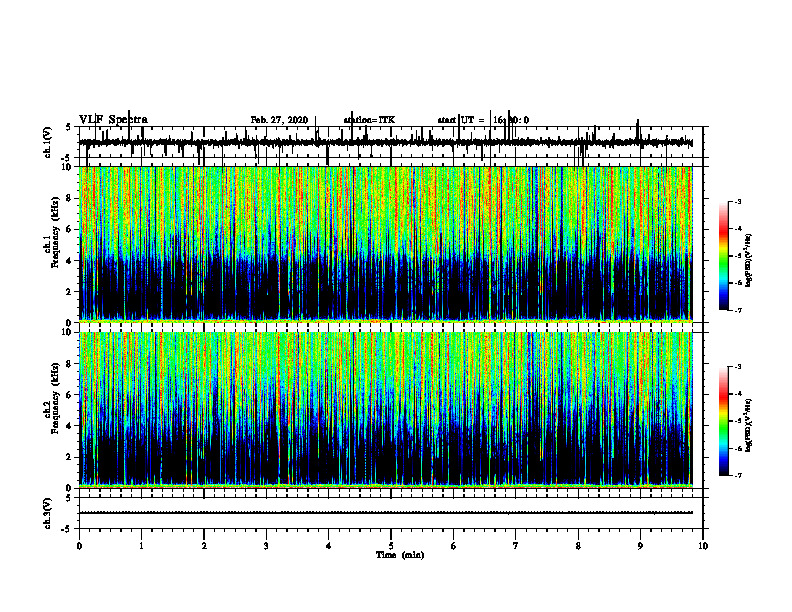Click the ch.2 spectrogram color bar
This screenshot has width=792, height=612.
(723, 421)
